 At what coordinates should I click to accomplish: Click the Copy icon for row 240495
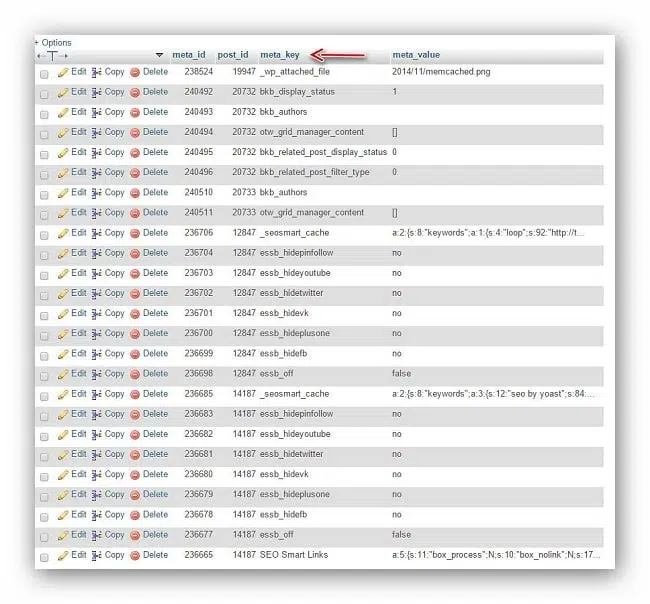[97, 153]
